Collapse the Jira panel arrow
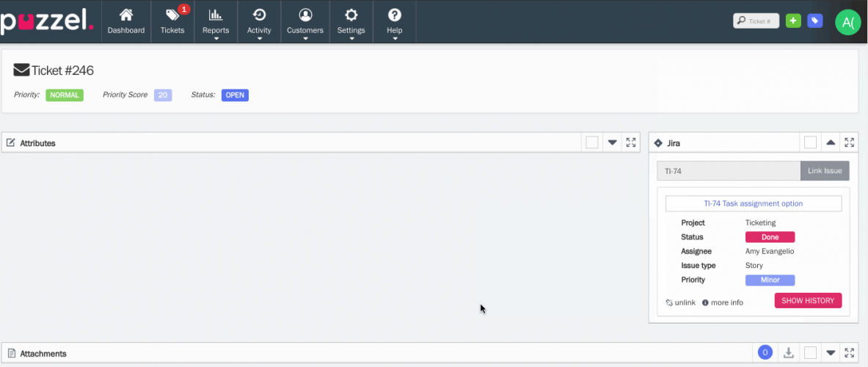 click(831, 143)
